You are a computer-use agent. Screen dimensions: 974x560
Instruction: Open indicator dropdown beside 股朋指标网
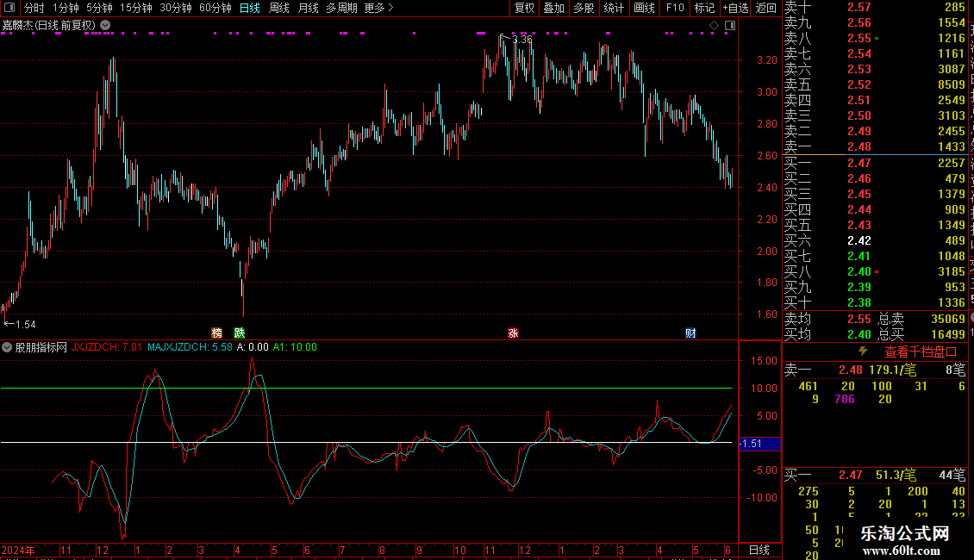[7, 348]
